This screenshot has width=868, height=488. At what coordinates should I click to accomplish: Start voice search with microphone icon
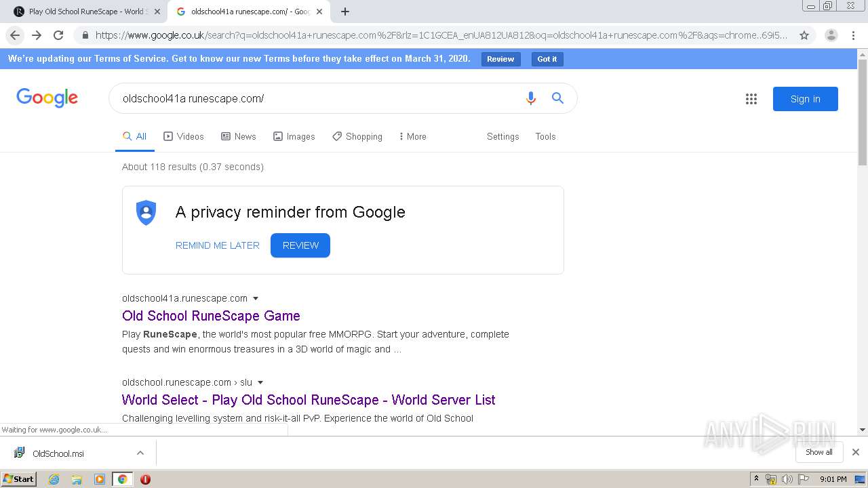point(531,98)
